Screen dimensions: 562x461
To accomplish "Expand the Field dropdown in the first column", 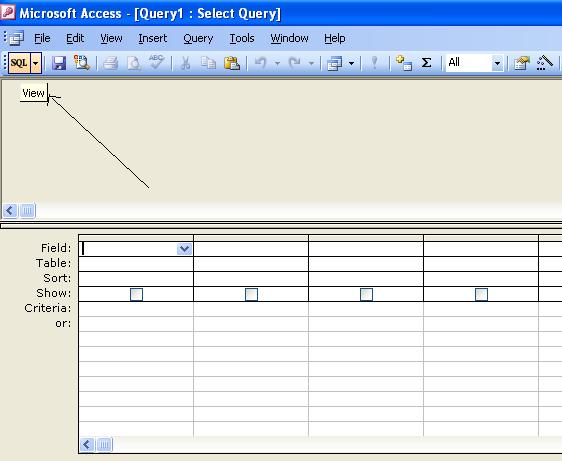I will 184,248.
